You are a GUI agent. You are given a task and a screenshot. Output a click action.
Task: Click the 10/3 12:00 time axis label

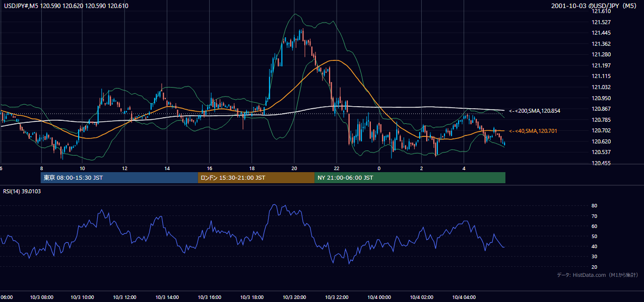(x=124, y=297)
